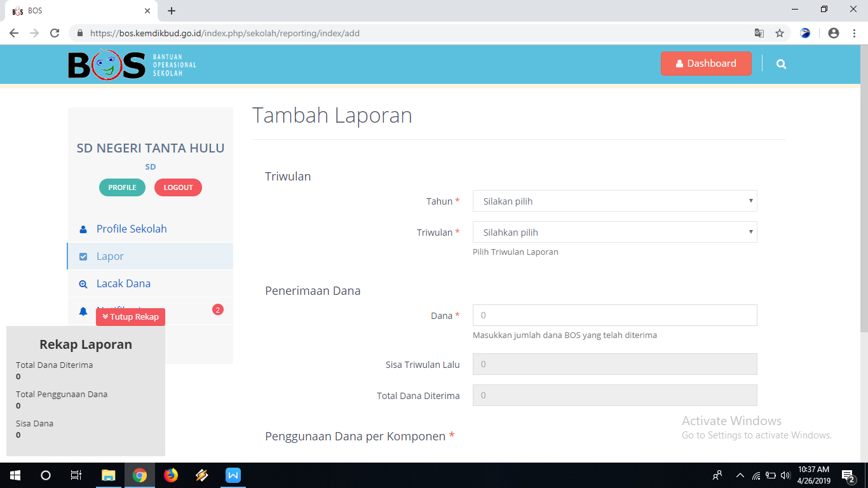Click the Lapor checkbox icon in sidebar

[x=83, y=256]
